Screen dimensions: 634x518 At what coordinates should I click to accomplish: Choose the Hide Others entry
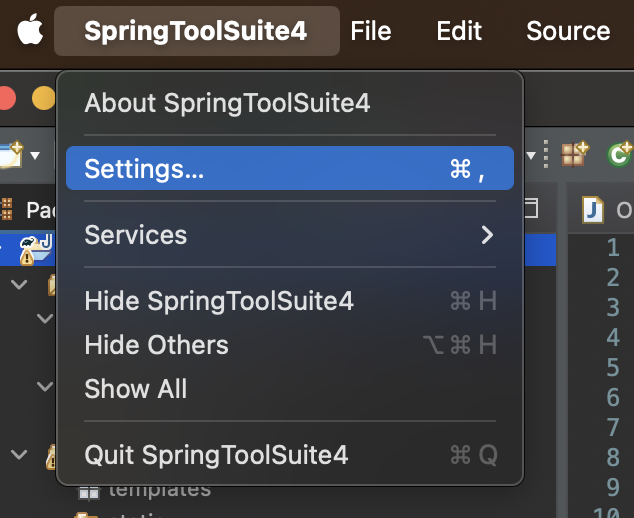coord(156,345)
